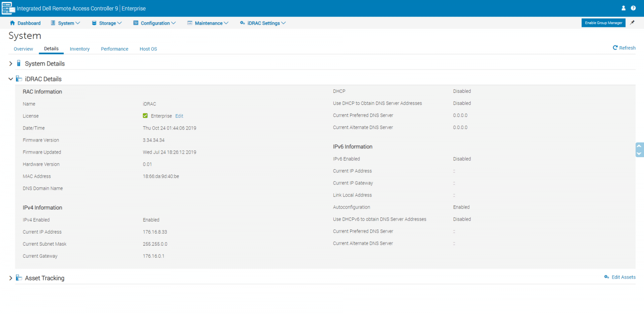Click the pin icon next to Group Manager
The height and width of the screenshot is (314, 644).
click(x=632, y=23)
